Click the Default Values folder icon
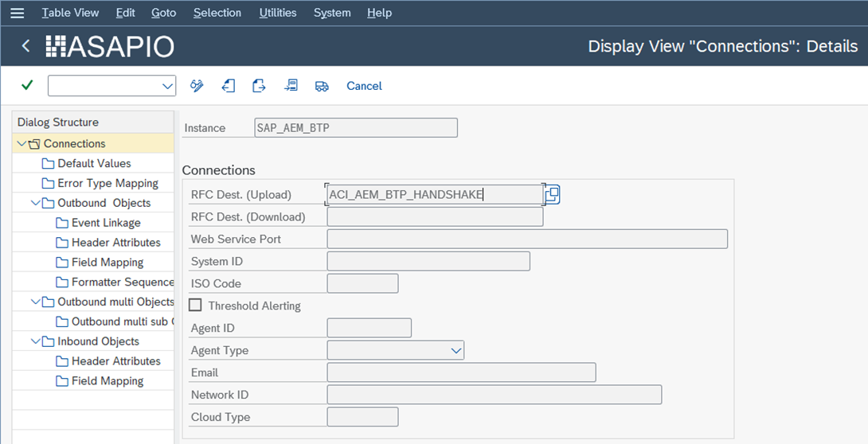The height and width of the screenshot is (444, 868). (x=48, y=164)
